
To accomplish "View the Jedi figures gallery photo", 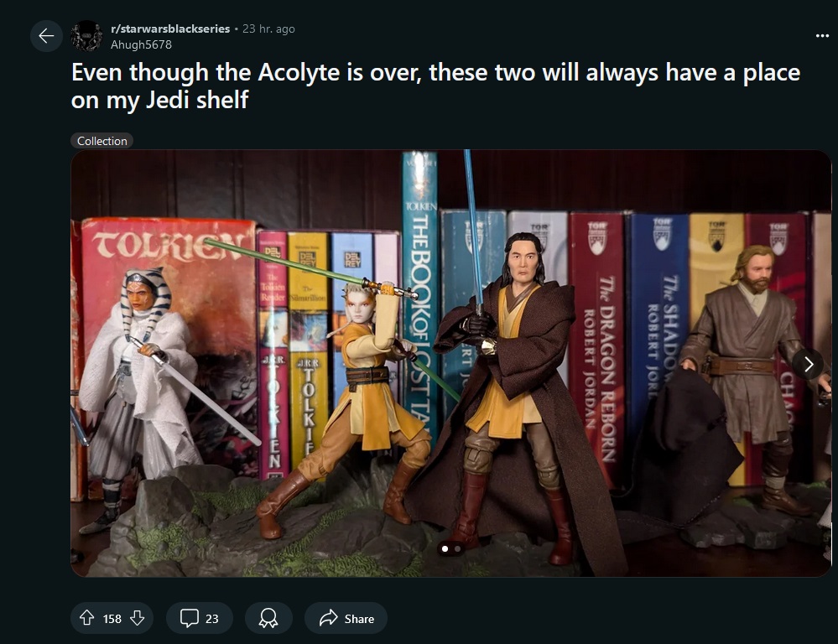I will [x=451, y=363].
